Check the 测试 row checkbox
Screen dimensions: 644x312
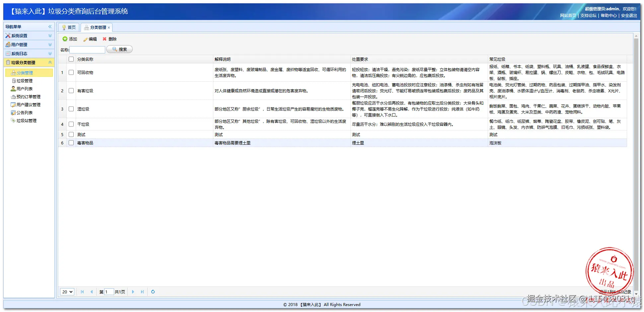tap(71, 134)
